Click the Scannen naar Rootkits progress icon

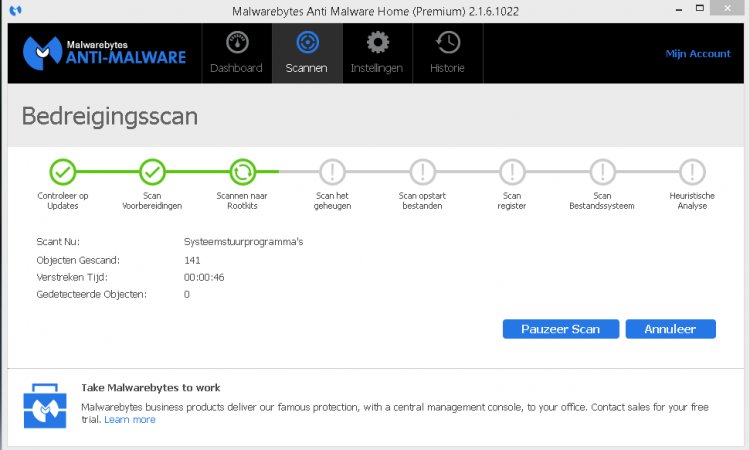pos(243,172)
